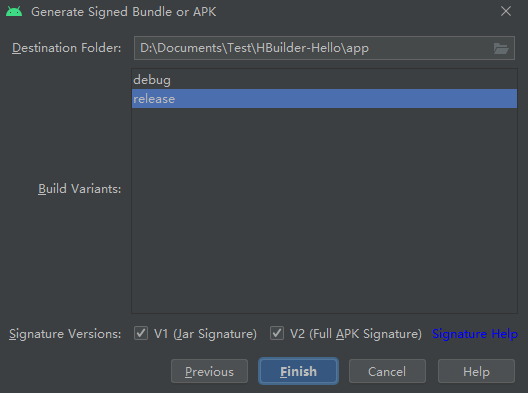Click the Android logo in the title bar

[14, 11]
